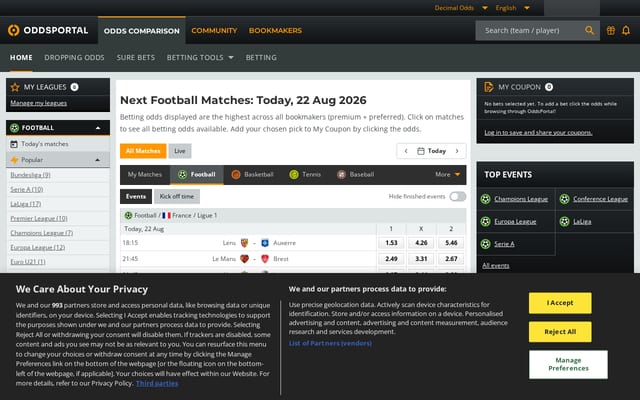The image size is (640, 400).
Task: Click the Lens team crest
Action: (x=244, y=243)
